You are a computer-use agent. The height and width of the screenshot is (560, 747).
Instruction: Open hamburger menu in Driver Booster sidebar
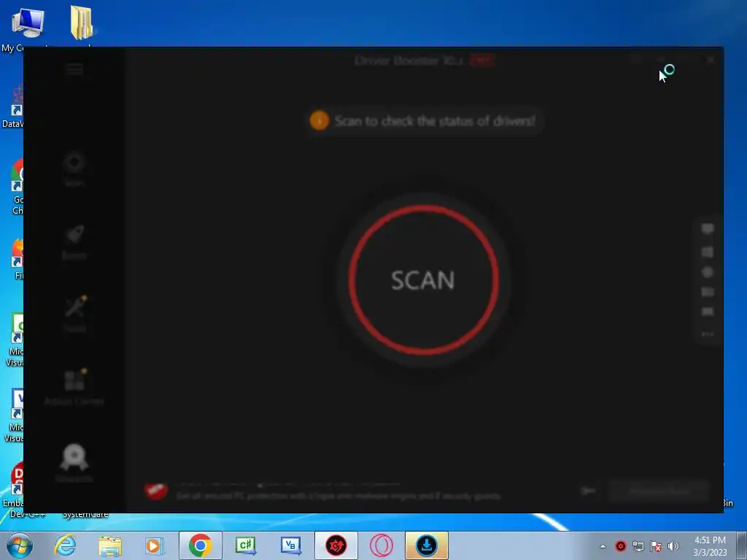(74, 69)
